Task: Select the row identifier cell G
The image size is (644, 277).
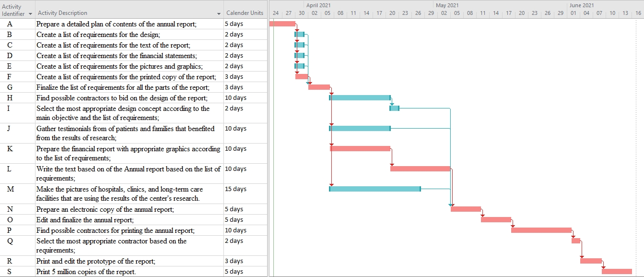Action: click(x=10, y=87)
